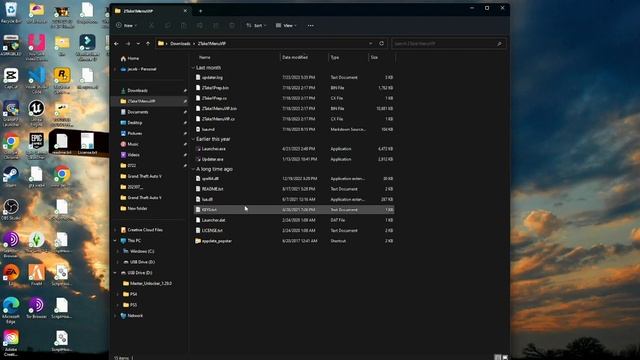Viewport: 640px width, 360px height.
Task: Go up one folder level arrow
Action: point(148,43)
